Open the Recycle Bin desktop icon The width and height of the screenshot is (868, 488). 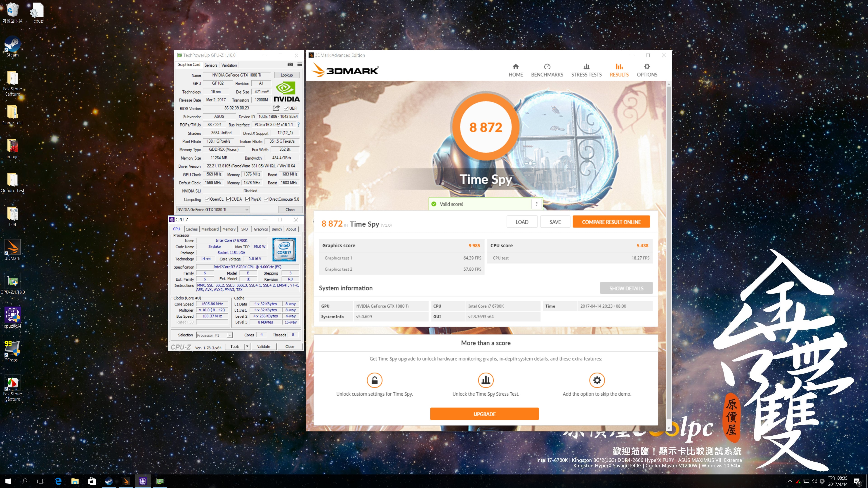click(12, 13)
